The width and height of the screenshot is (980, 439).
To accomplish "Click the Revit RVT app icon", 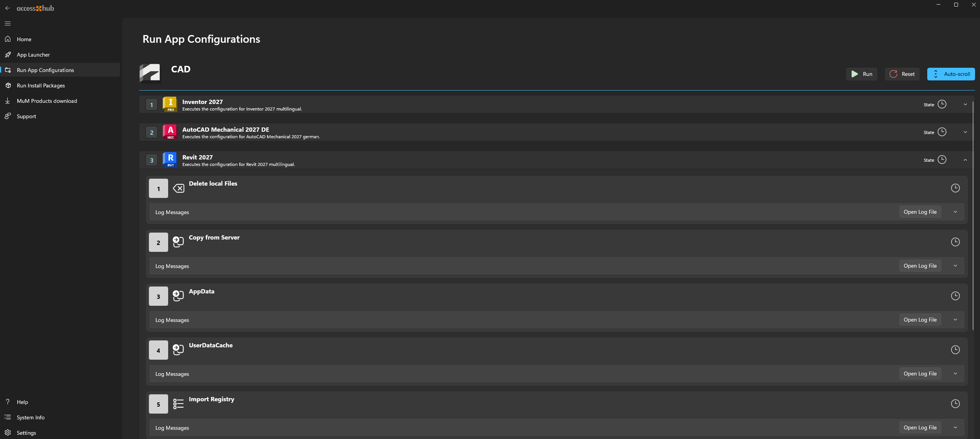I will pyautogui.click(x=170, y=160).
